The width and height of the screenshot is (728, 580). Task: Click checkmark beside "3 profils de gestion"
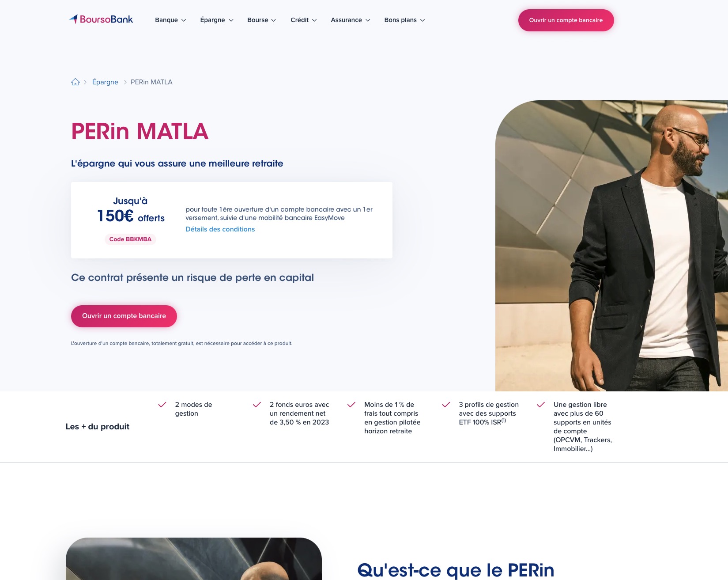click(446, 405)
